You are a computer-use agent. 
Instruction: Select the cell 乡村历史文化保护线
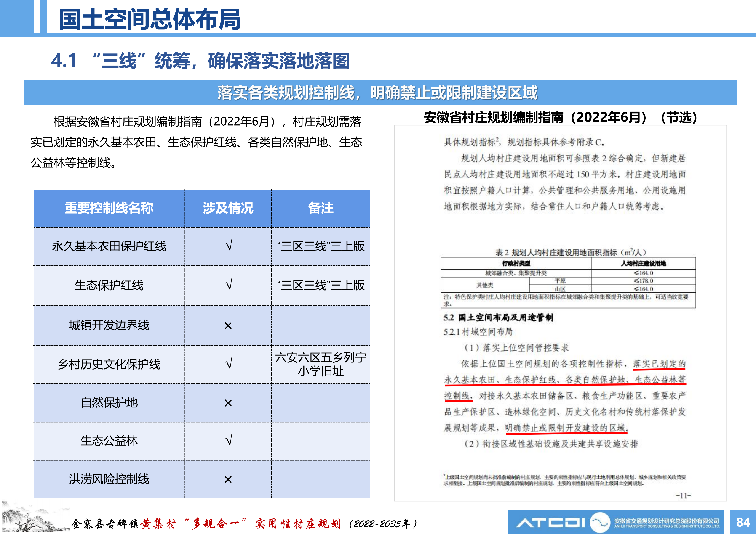click(109, 364)
